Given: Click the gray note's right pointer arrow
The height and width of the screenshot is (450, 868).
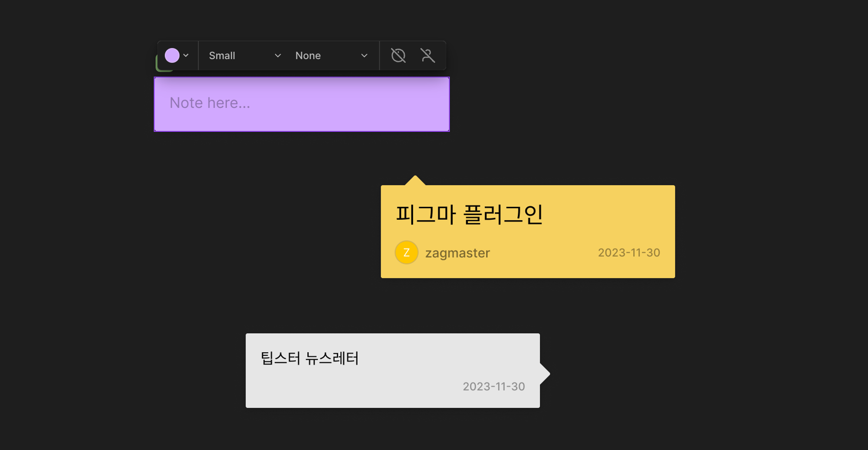Looking at the screenshot, I should 545,374.
